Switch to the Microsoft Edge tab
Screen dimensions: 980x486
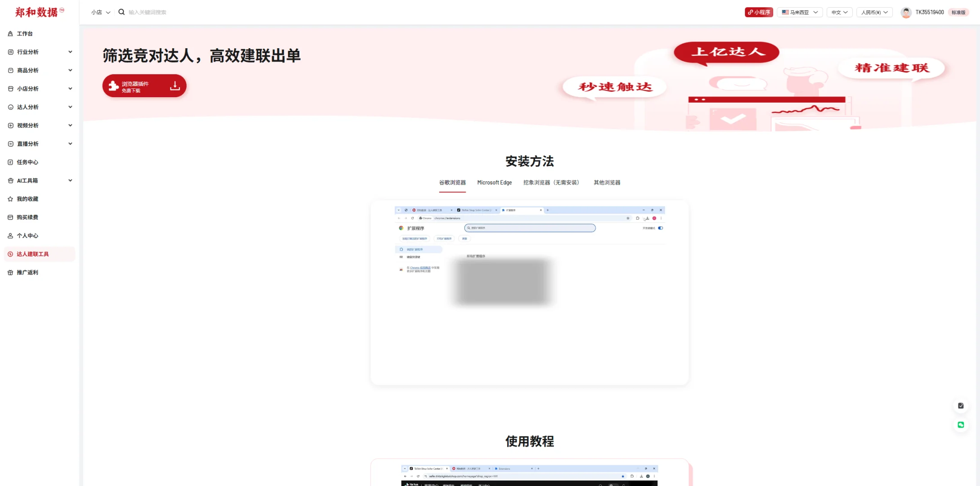click(x=494, y=183)
